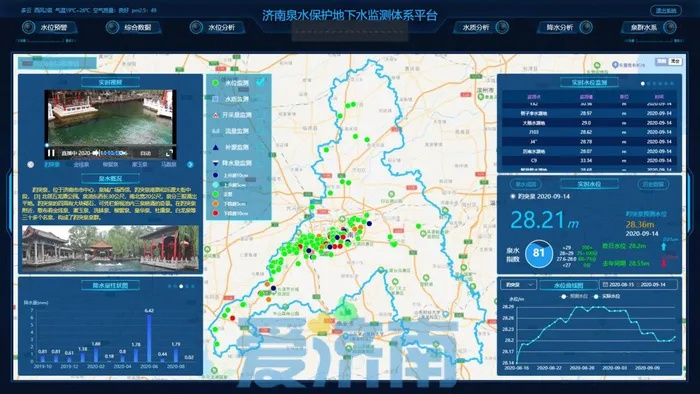This screenshot has width=700, height=394.
Task: Click round knob icon beside 水位分析
Action: [x=196, y=28]
